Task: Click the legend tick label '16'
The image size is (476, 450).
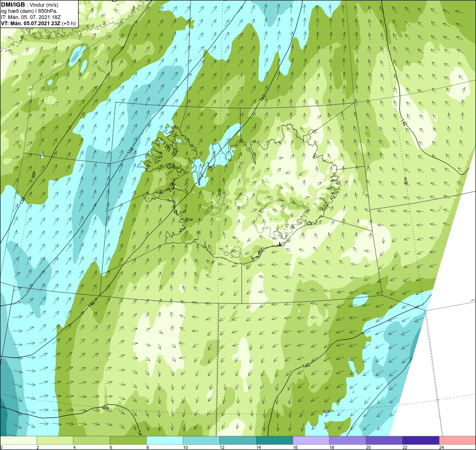Action: click(295, 447)
